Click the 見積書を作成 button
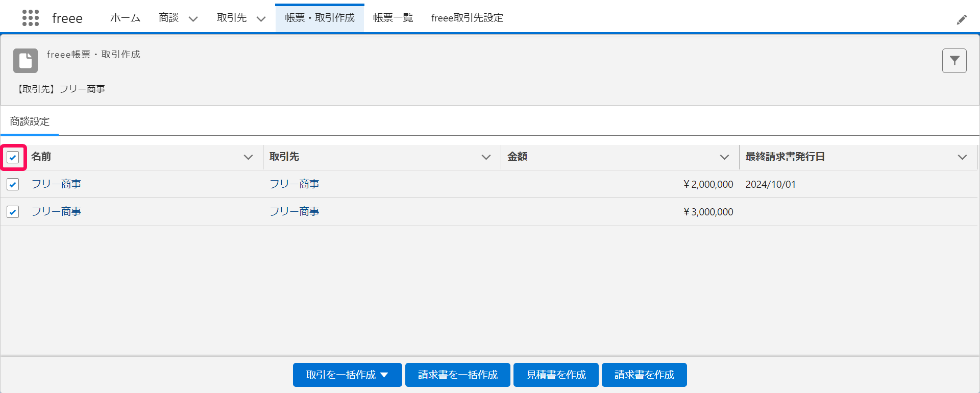This screenshot has width=980, height=393. tap(556, 375)
